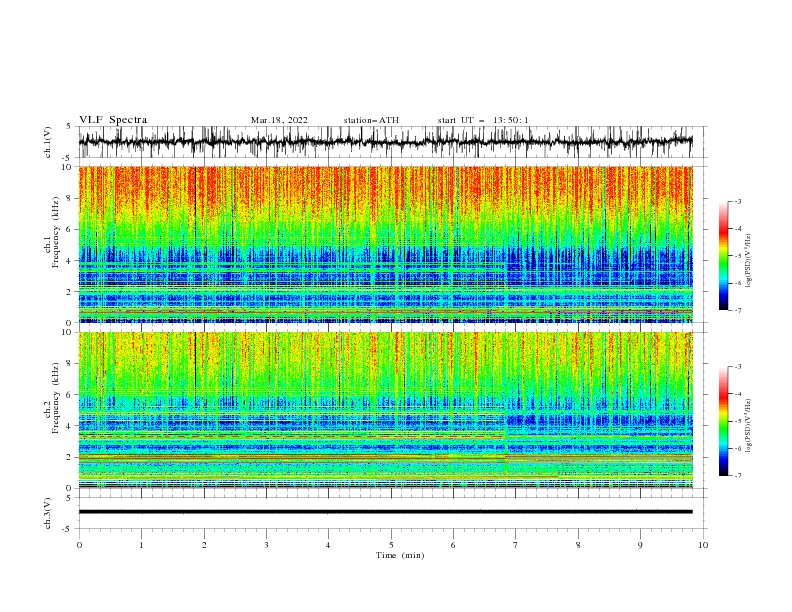Click time axis tick label '6'
Screen dimensions: 792x612
(453, 545)
